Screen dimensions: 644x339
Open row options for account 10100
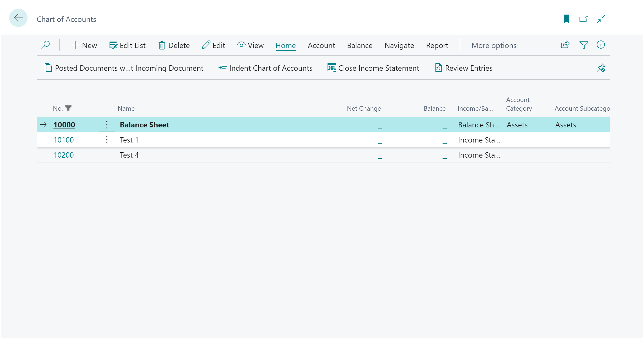tap(107, 140)
